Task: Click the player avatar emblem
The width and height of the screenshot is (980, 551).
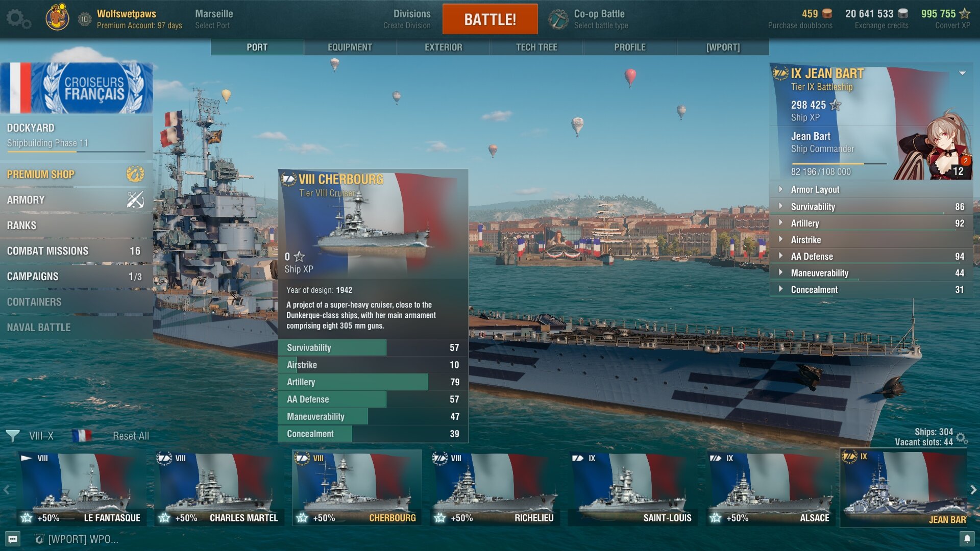Action: click(57, 18)
